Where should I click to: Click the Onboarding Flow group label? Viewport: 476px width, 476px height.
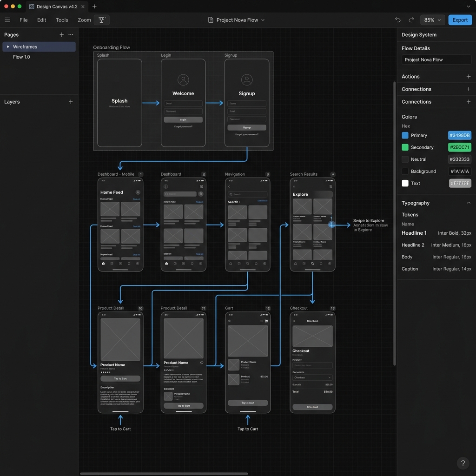pos(112,47)
